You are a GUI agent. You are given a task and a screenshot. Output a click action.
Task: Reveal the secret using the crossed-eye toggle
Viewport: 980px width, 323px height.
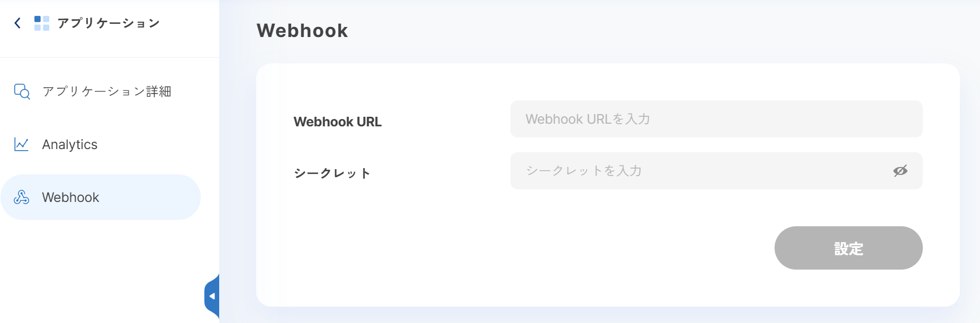(x=901, y=170)
